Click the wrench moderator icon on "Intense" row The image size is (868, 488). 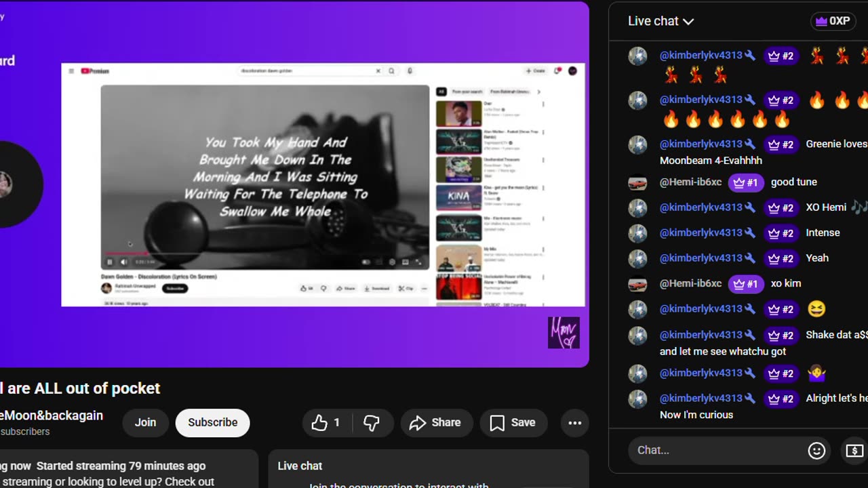[750, 232]
